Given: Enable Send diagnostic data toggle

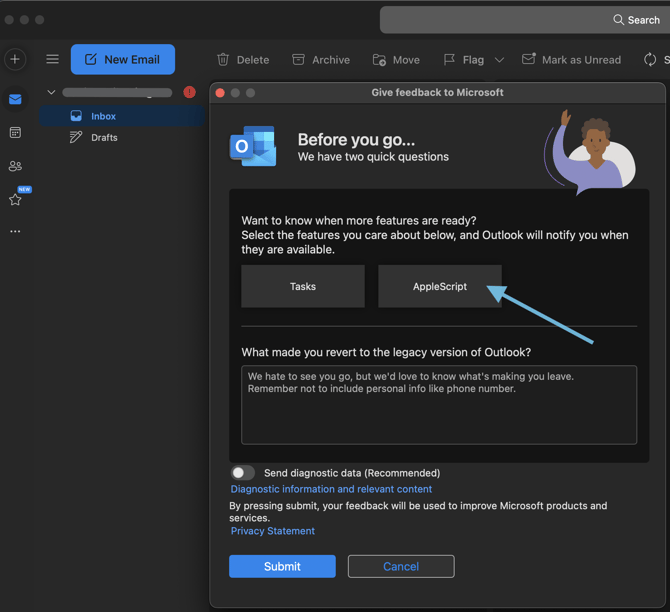Looking at the screenshot, I should (243, 473).
